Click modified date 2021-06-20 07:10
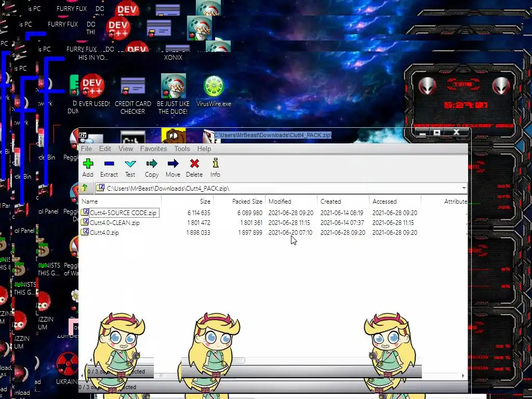The width and height of the screenshot is (532, 399). pos(290,232)
